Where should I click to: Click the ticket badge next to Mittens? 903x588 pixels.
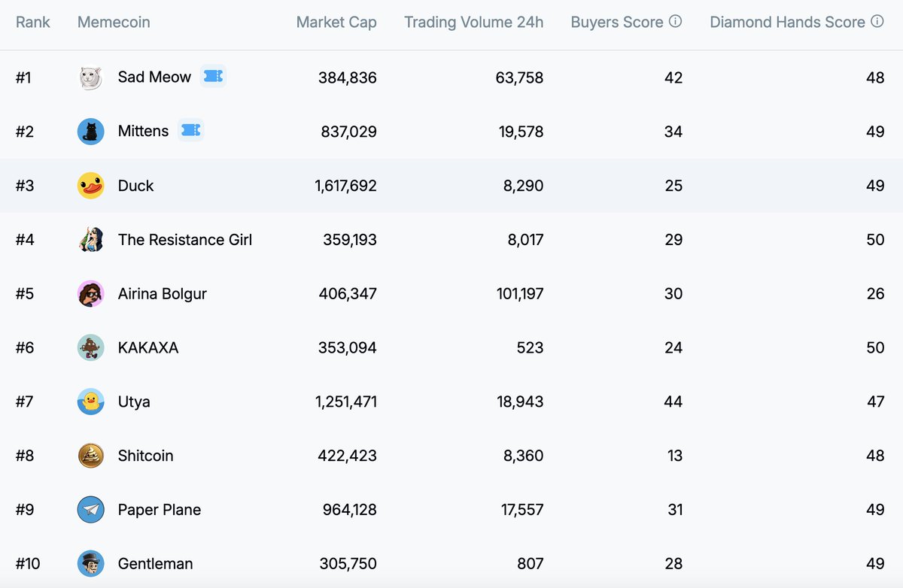click(x=191, y=130)
